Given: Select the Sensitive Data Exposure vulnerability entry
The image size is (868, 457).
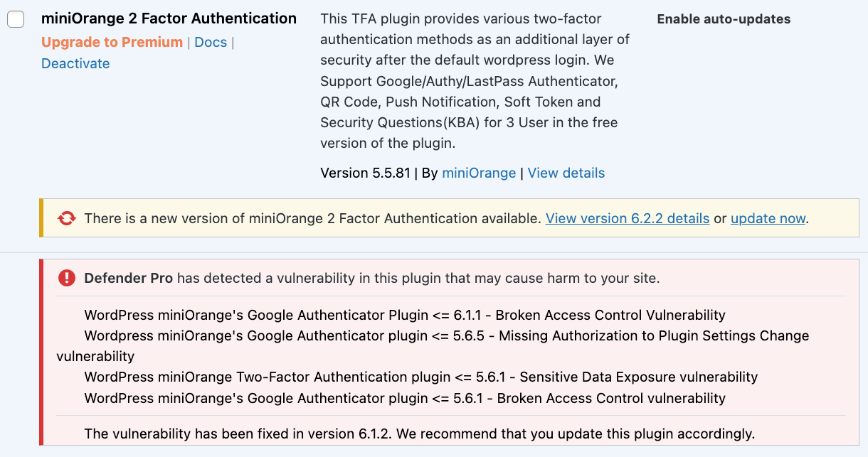Looking at the screenshot, I should (420, 377).
